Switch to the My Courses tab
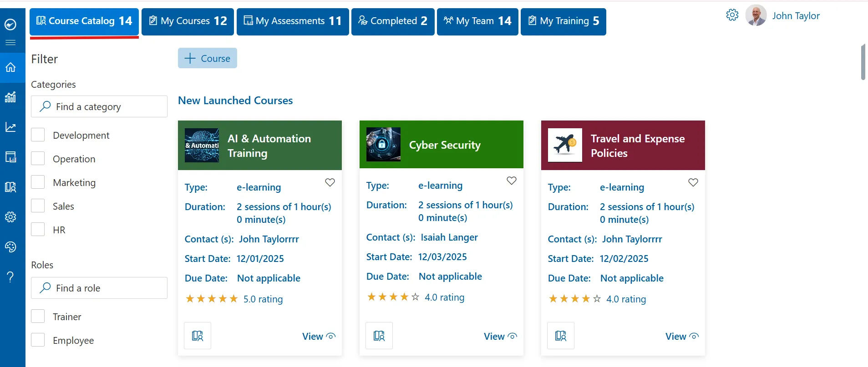Viewport: 868px width, 367px height. pos(188,21)
